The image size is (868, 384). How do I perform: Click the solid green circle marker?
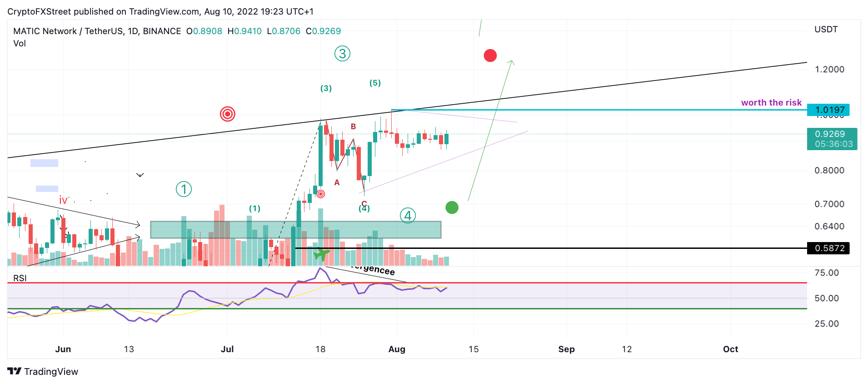pyautogui.click(x=452, y=207)
